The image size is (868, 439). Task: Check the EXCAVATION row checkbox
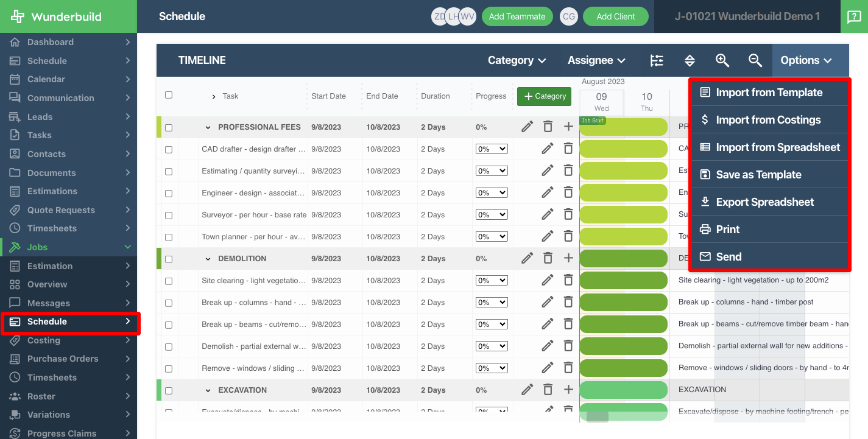[169, 391]
